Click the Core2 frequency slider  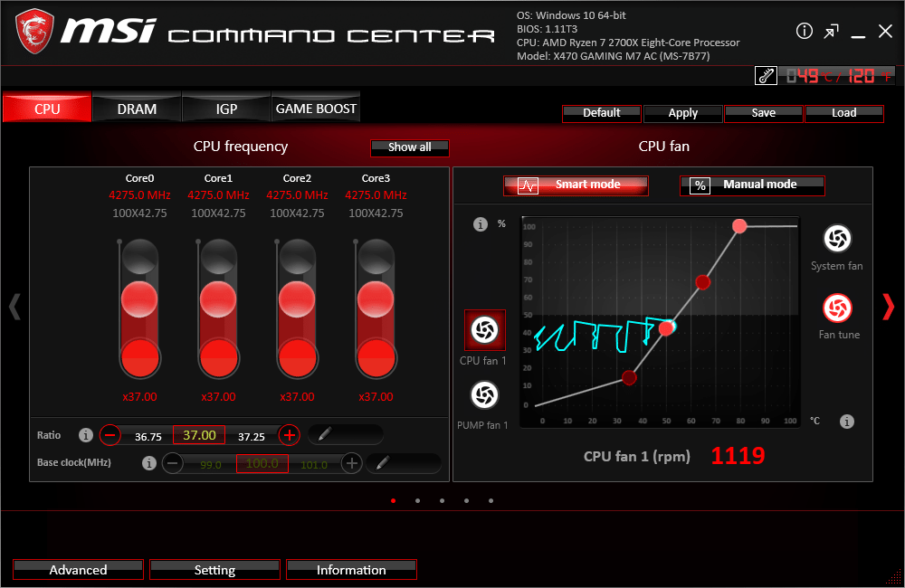tap(297, 308)
